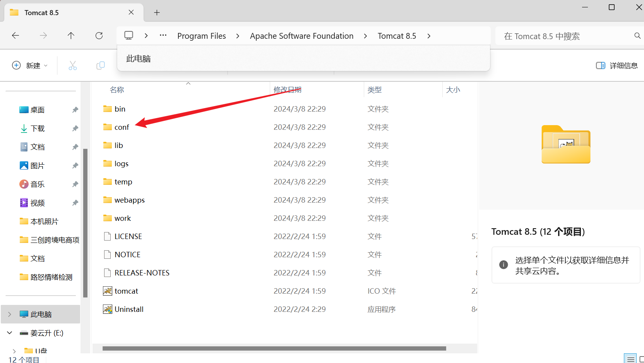Expand chevron after the monitor icon
The image size is (644, 363).
(x=146, y=36)
